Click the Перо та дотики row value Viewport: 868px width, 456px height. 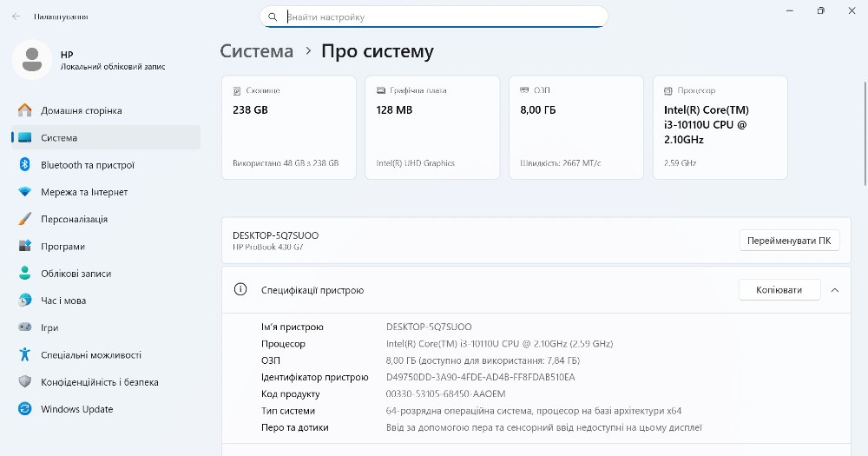544,427
